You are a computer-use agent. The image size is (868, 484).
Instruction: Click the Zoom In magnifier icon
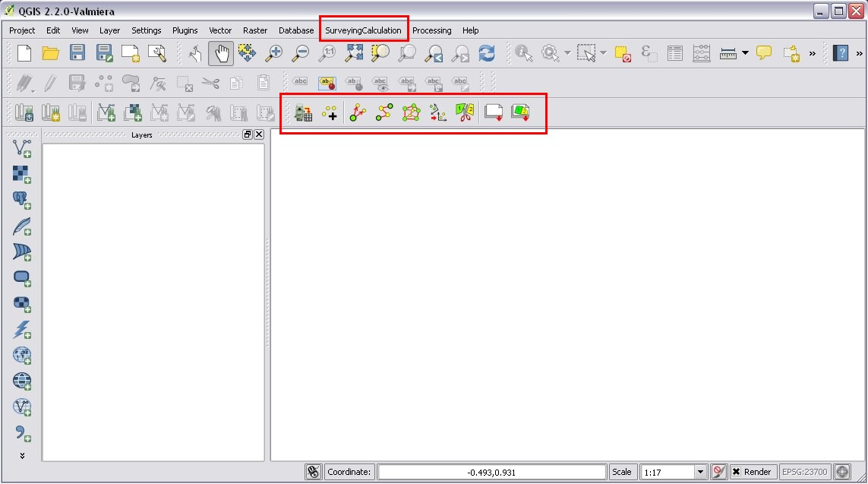click(273, 53)
